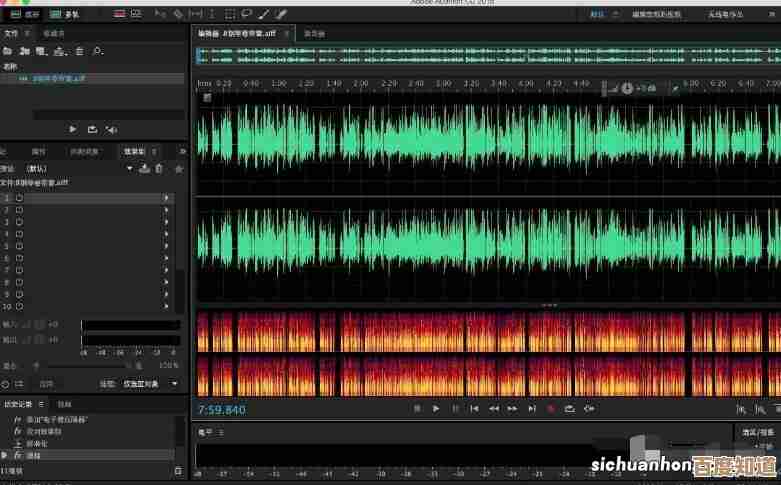Switch to Waveform editor view
781x485 pixels.
coord(26,15)
